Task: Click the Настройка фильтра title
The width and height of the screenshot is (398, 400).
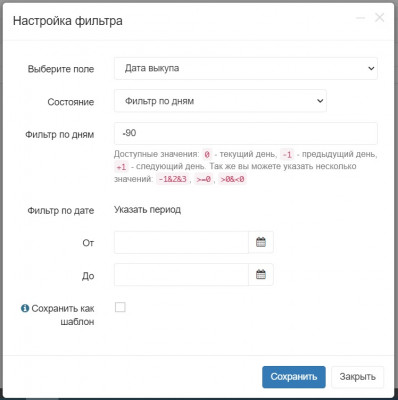Action: [x=68, y=21]
